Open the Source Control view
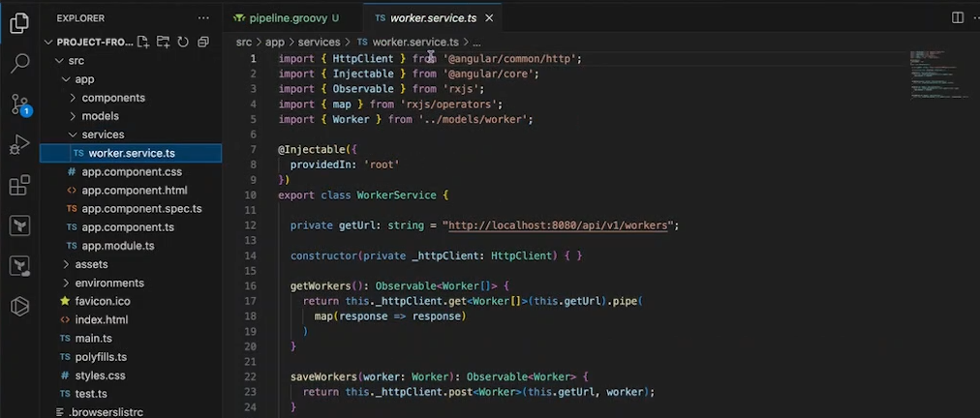980x418 pixels. [19, 104]
